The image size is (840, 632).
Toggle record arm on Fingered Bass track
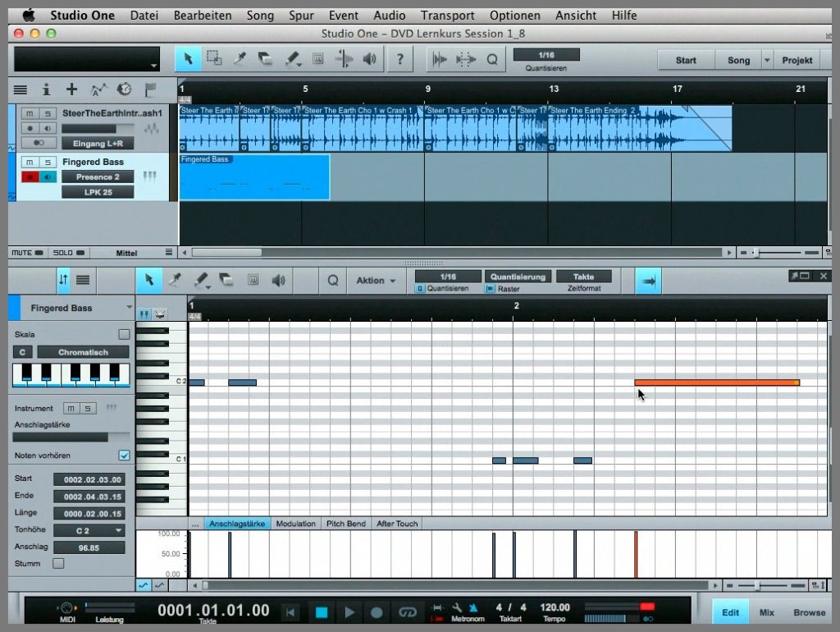[30, 177]
